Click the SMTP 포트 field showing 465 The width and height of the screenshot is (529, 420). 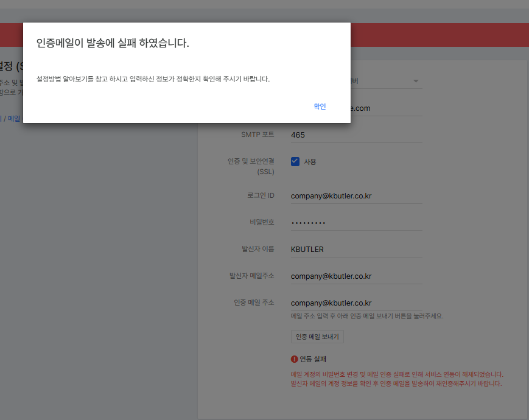tap(356, 135)
